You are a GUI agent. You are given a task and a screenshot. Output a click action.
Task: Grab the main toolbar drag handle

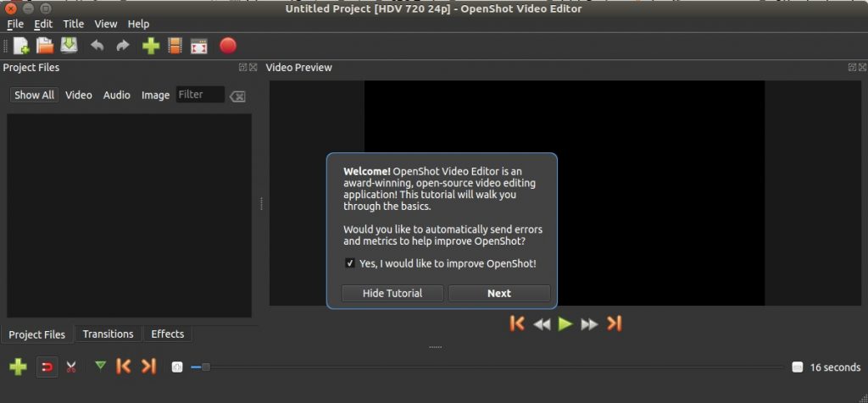point(6,46)
